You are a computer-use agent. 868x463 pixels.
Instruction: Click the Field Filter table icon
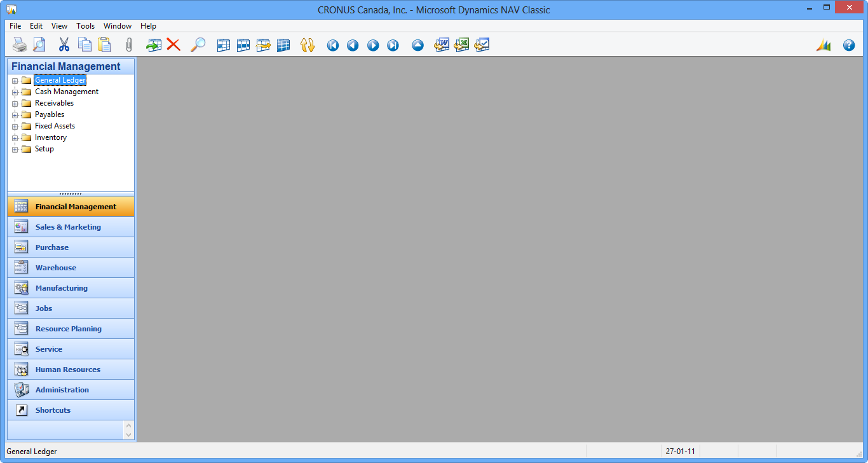pos(224,45)
